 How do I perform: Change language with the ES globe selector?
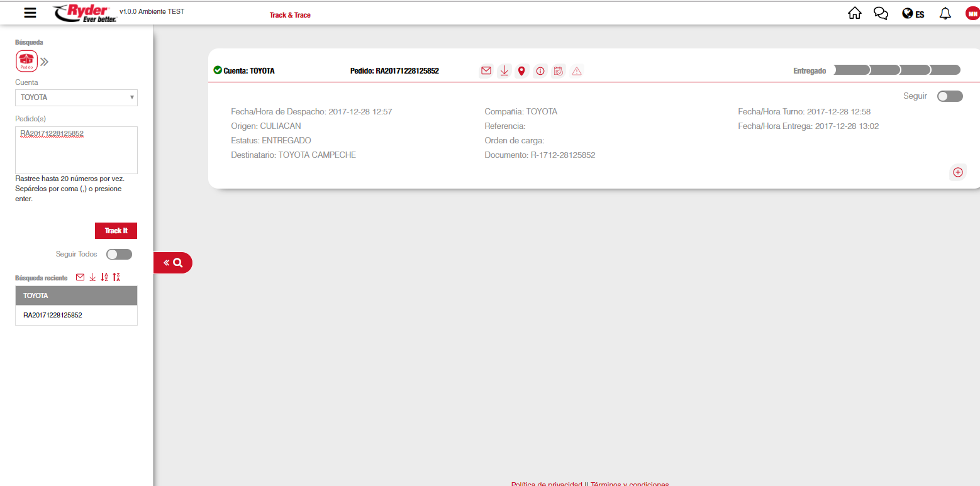[x=913, y=14]
